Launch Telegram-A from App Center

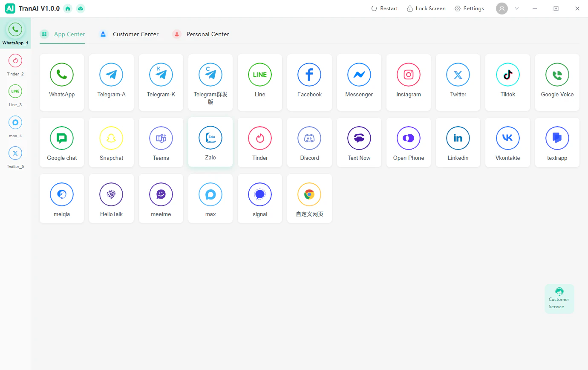111,82
